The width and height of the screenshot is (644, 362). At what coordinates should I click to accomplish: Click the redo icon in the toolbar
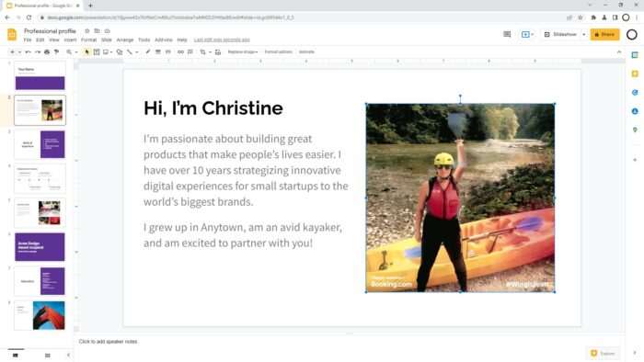[x=38, y=52]
